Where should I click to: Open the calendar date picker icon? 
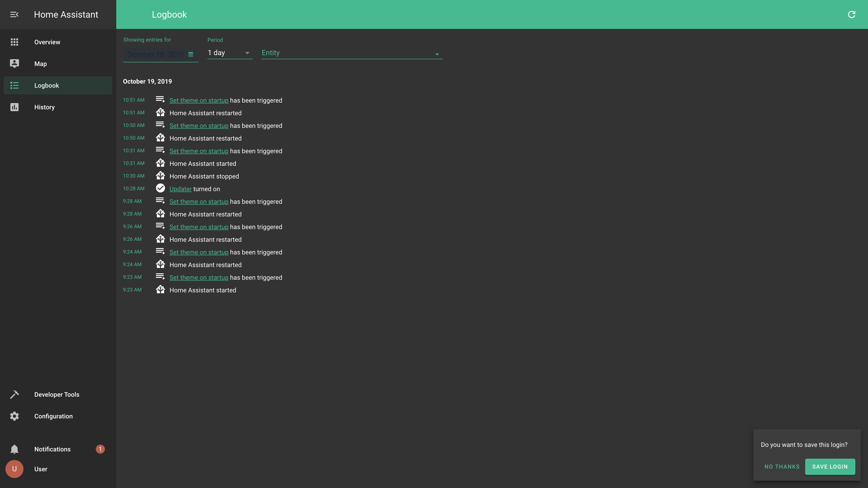(x=191, y=54)
